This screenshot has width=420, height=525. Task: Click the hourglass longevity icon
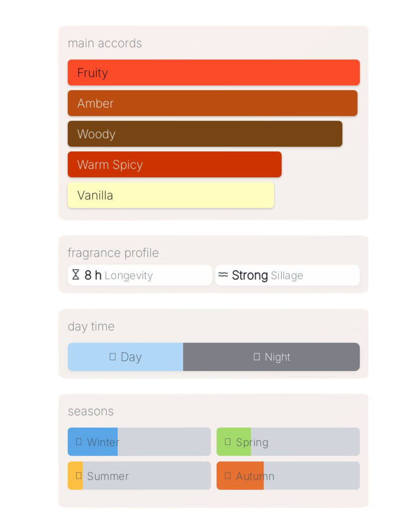(x=76, y=275)
